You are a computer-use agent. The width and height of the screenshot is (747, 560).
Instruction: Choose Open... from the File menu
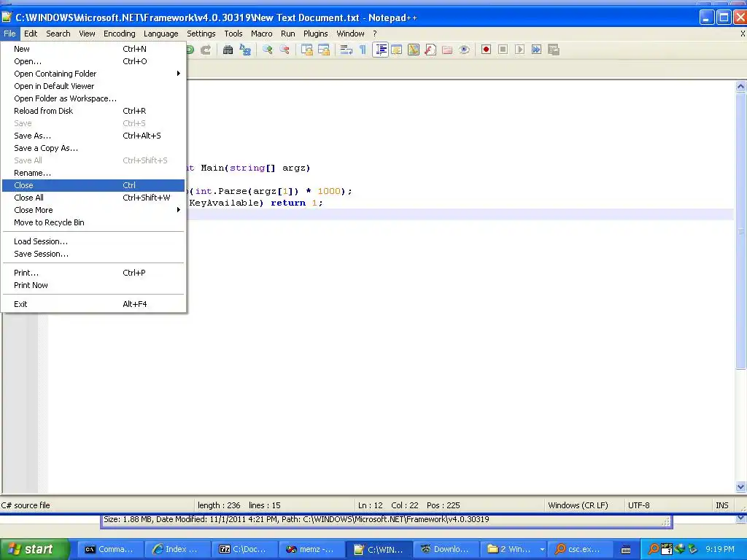coord(93,61)
